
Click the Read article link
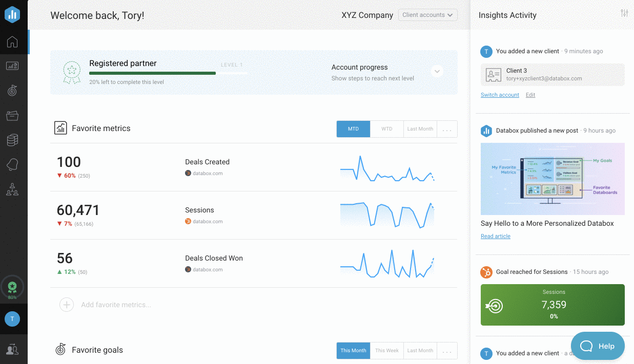pos(496,237)
